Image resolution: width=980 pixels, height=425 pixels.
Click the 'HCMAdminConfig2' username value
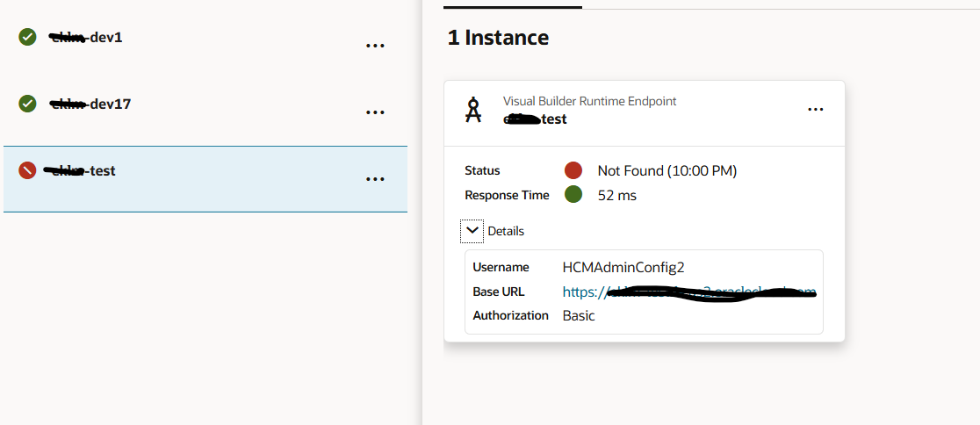pyautogui.click(x=623, y=268)
